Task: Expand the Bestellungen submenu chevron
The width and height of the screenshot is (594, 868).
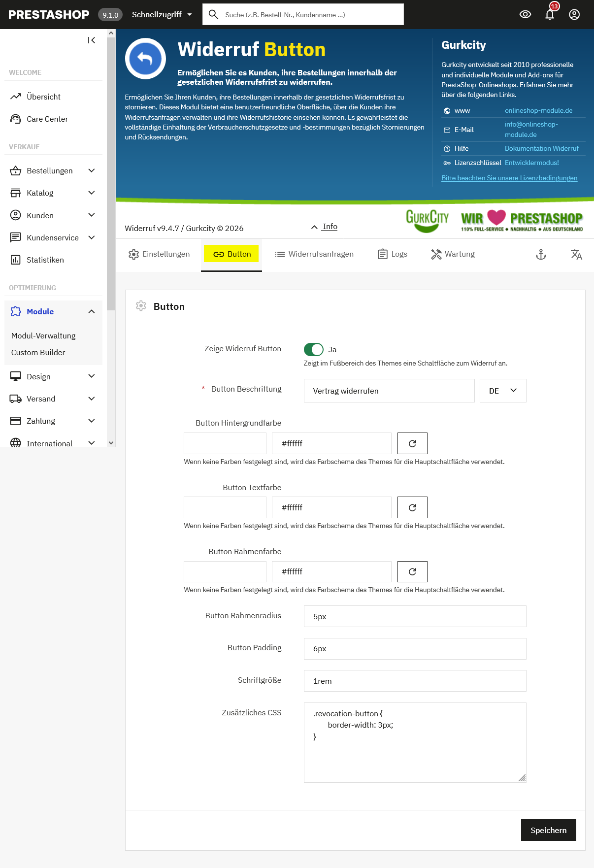Action: [92, 170]
